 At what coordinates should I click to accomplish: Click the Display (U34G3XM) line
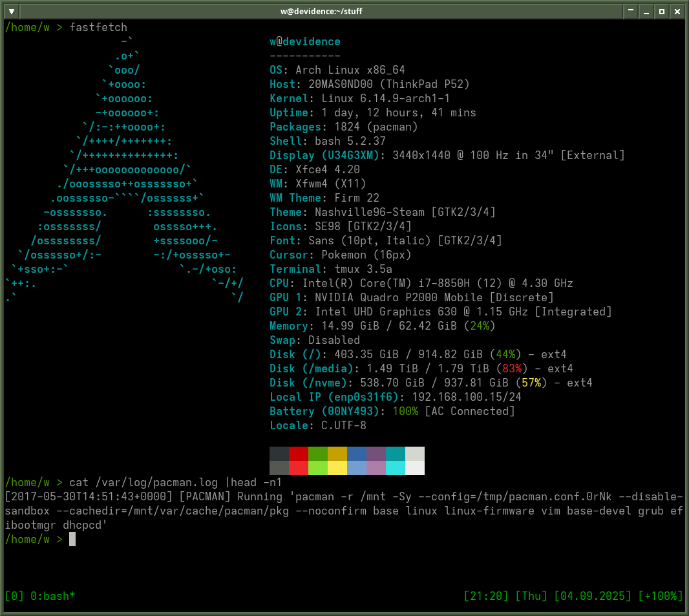pyautogui.click(x=447, y=155)
